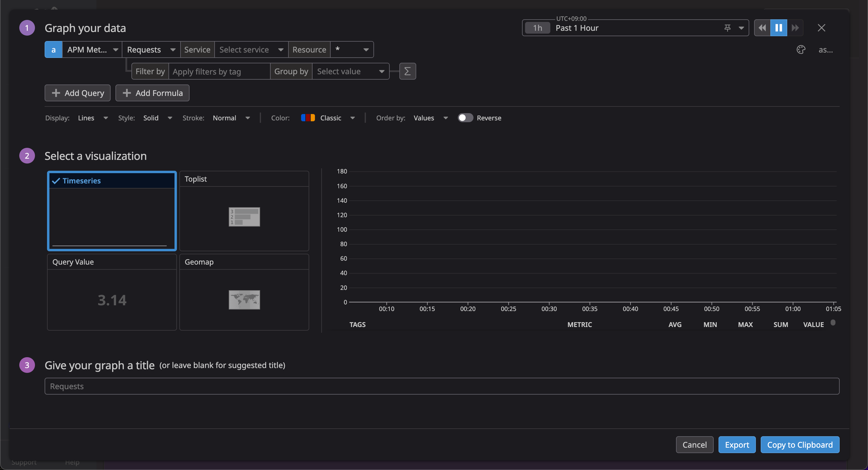Expand the Group by Select value dropdown
This screenshot has width=868, height=470.
[351, 71]
